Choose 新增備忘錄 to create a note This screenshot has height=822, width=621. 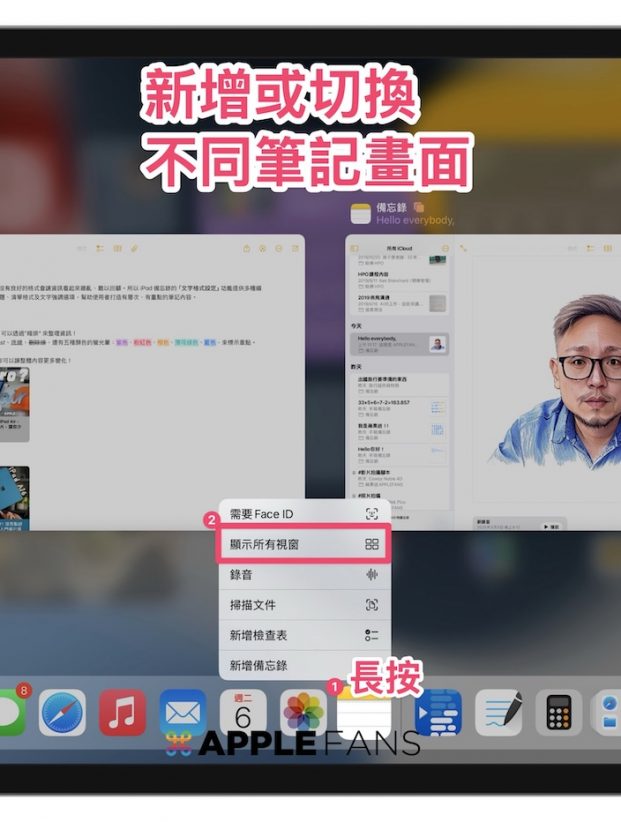[304, 665]
